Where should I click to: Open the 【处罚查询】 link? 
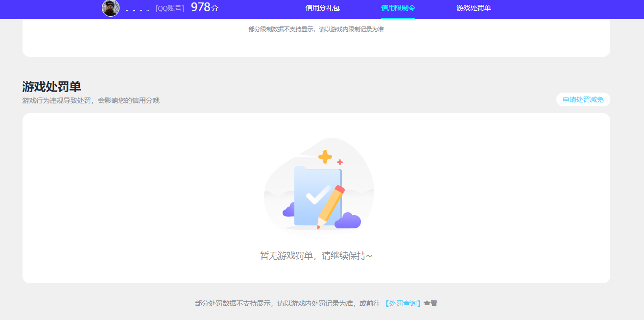(x=402, y=303)
